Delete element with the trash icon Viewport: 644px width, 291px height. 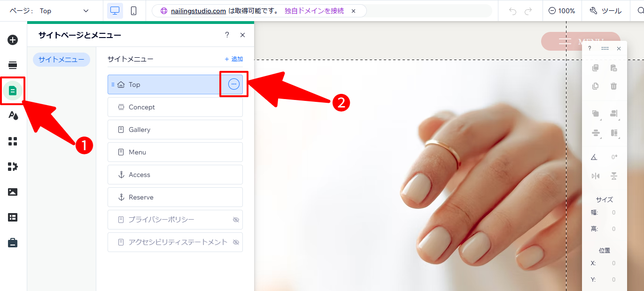(613, 86)
